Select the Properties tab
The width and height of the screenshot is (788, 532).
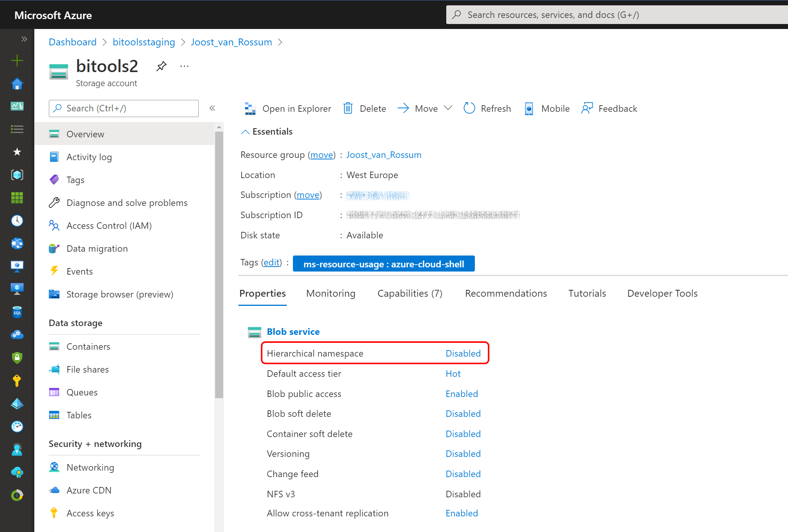coord(262,293)
